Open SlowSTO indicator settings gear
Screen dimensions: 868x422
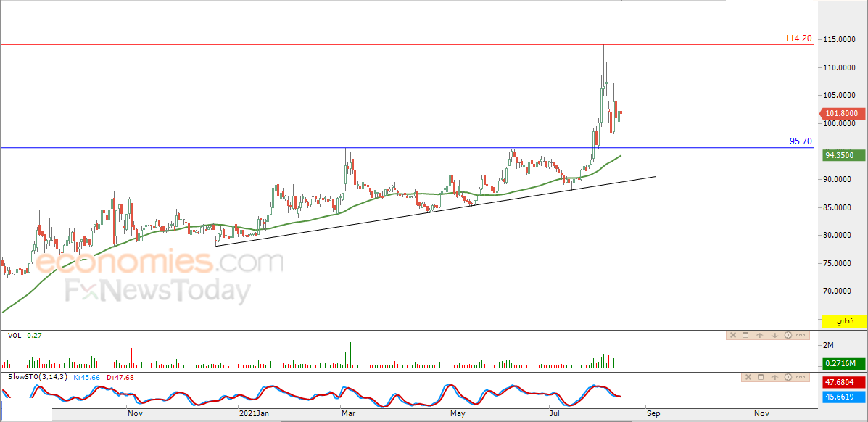coord(788,377)
